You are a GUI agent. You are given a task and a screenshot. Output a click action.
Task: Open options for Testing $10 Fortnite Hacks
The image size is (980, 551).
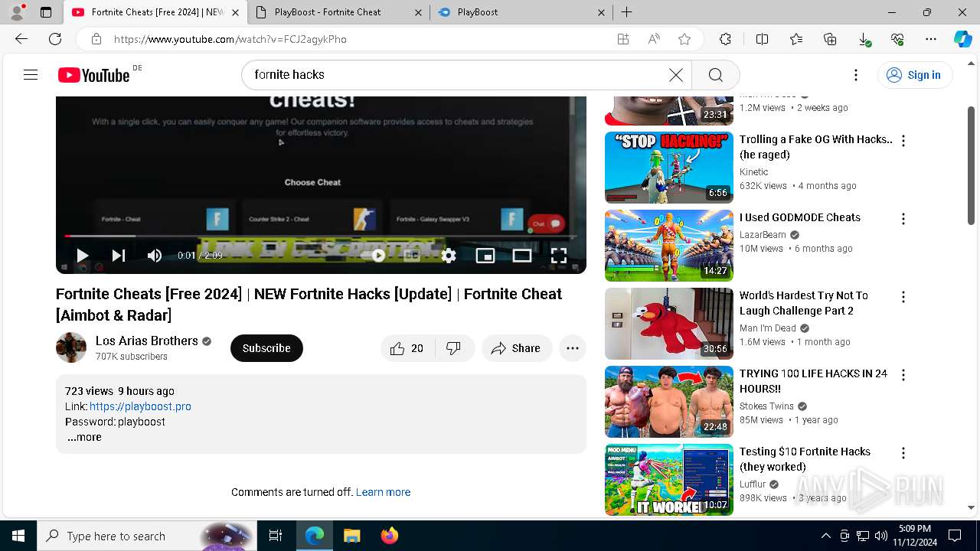click(903, 453)
